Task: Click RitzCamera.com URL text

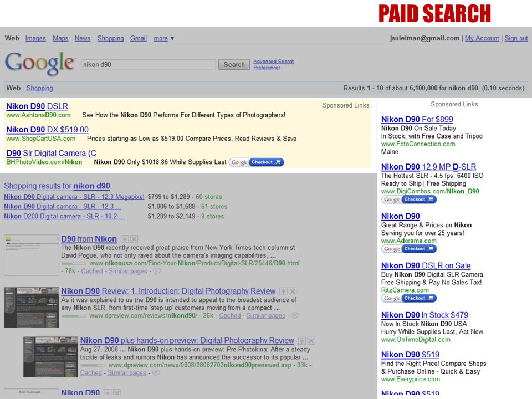Action: (x=405, y=290)
